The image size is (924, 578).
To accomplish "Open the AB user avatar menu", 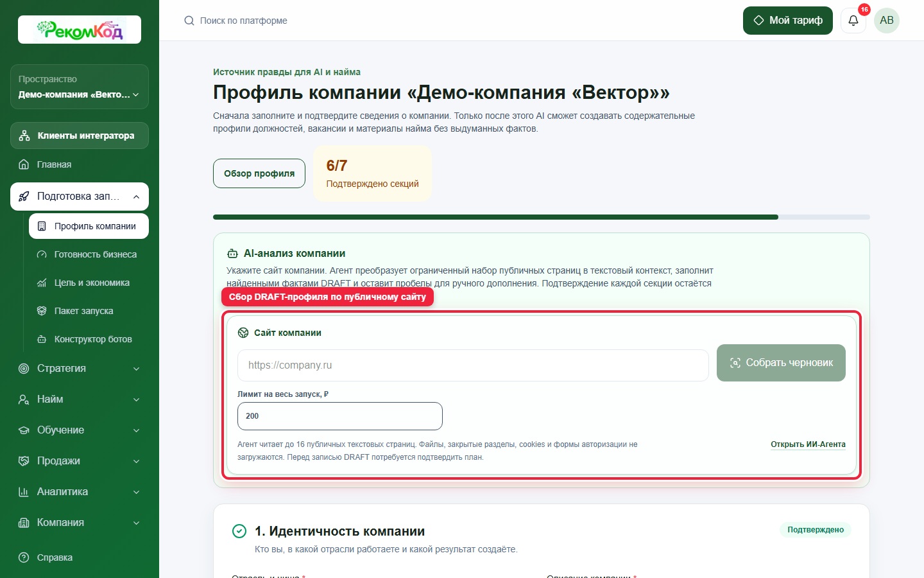I will click(887, 21).
